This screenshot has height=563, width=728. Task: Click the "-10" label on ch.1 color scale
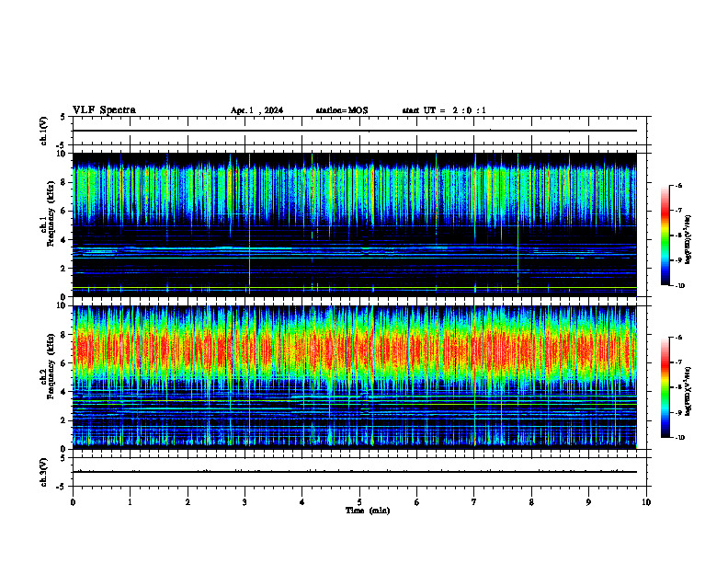[679, 286]
